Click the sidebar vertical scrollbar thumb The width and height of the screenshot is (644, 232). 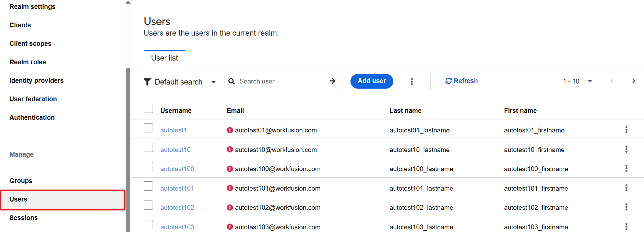click(x=128, y=150)
